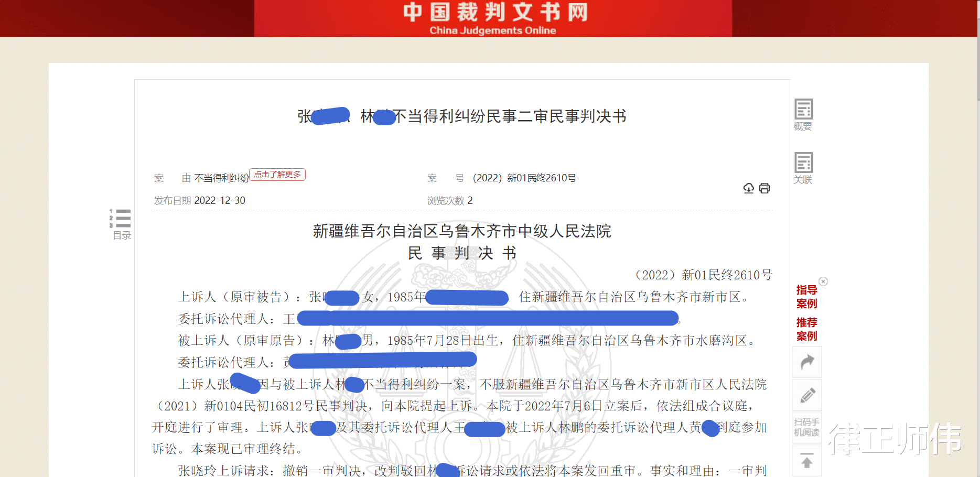Open the 目录 table of contents icon

[x=121, y=224]
